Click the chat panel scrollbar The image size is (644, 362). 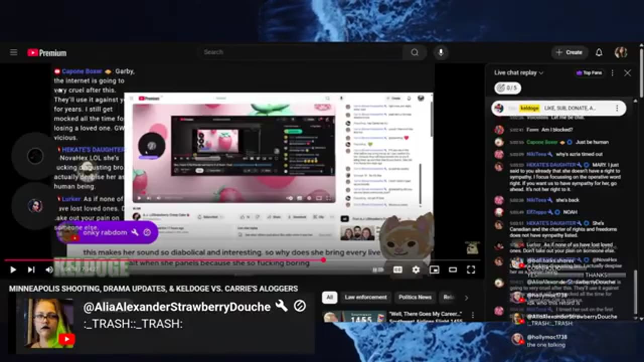[636, 293]
